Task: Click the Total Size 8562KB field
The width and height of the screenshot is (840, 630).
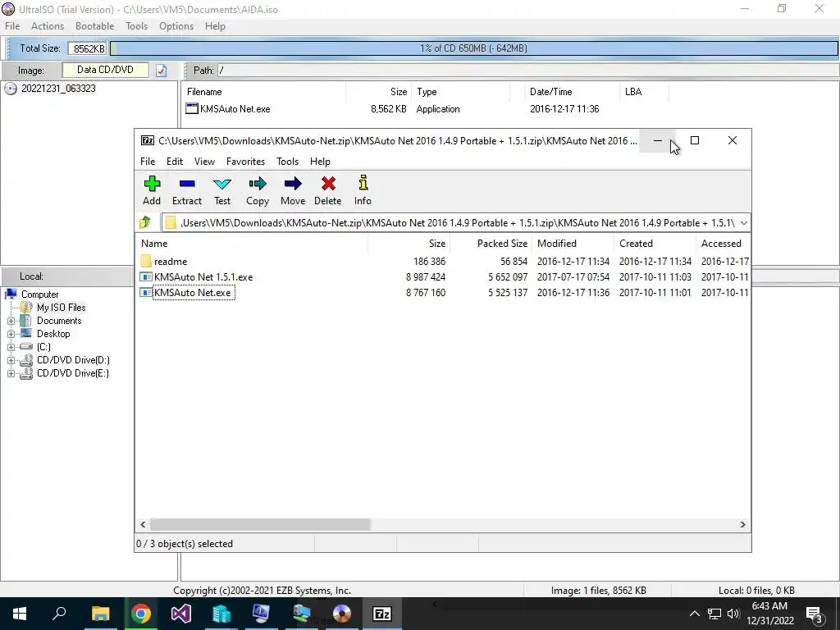Action: click(x=87, y=48)
